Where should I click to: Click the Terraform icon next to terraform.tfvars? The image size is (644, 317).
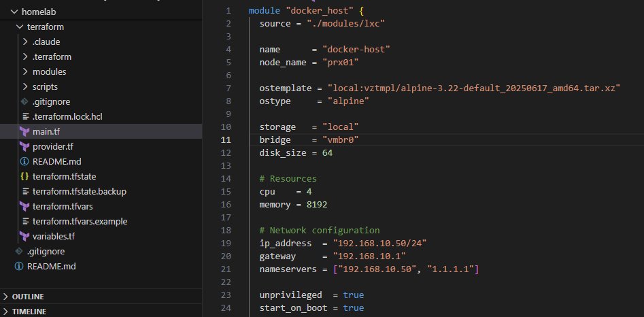pyautogui.click(x=24, y=206)
